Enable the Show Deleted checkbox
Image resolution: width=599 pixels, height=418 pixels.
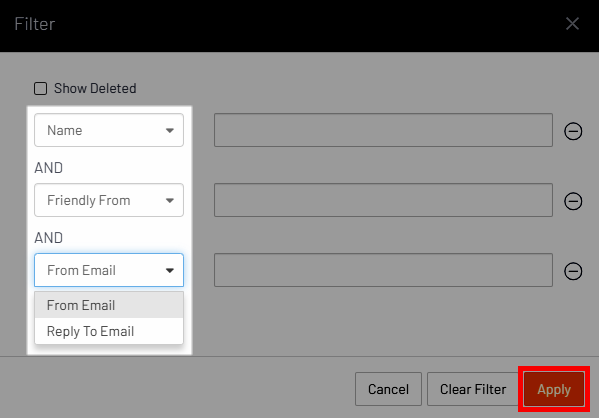click(x=40, y=88)
